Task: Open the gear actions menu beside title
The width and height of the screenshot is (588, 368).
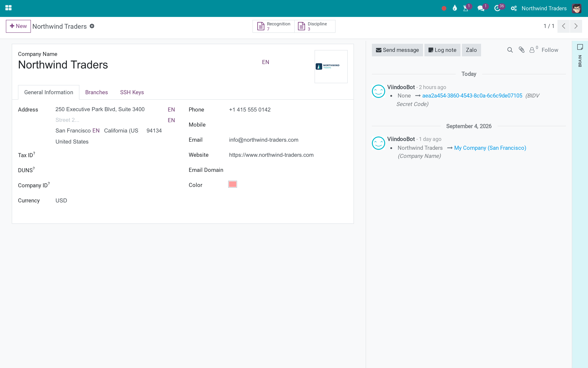Action: 92,26
